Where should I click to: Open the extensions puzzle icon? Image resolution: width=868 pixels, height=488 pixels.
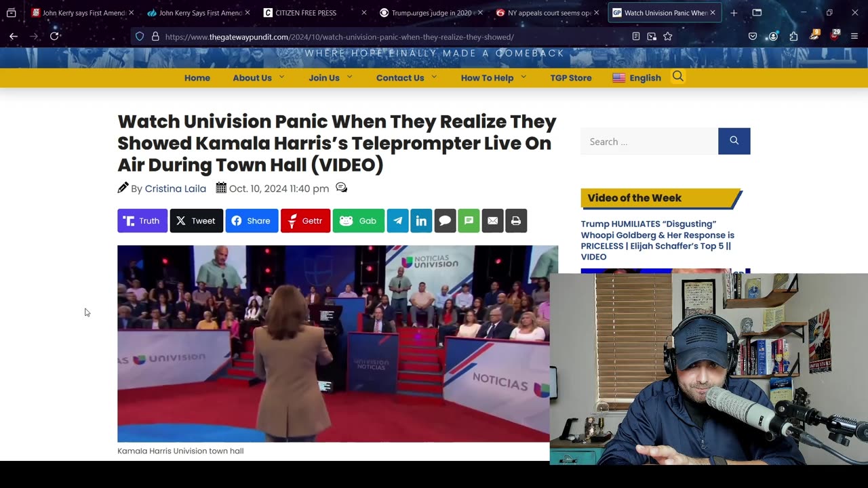point(793,37)
